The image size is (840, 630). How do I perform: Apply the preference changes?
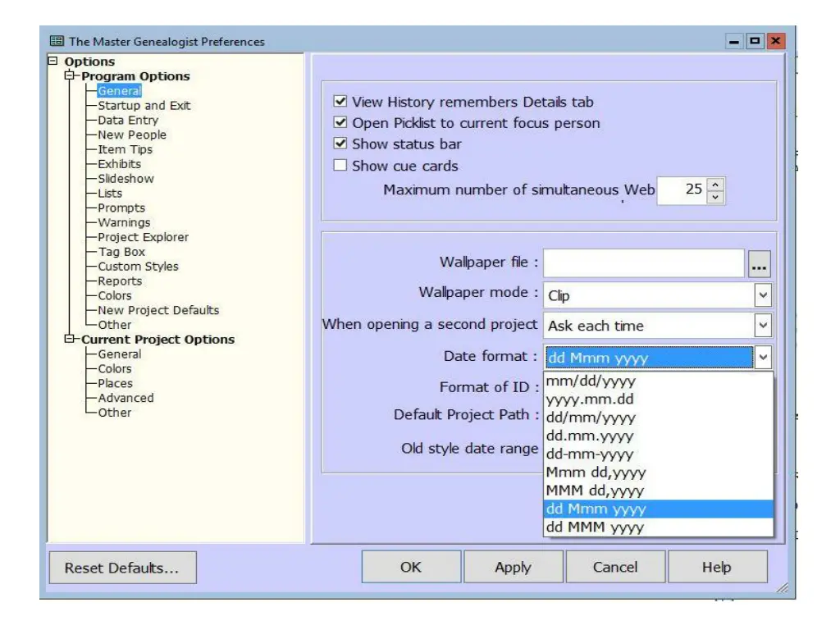click(514, 567)
